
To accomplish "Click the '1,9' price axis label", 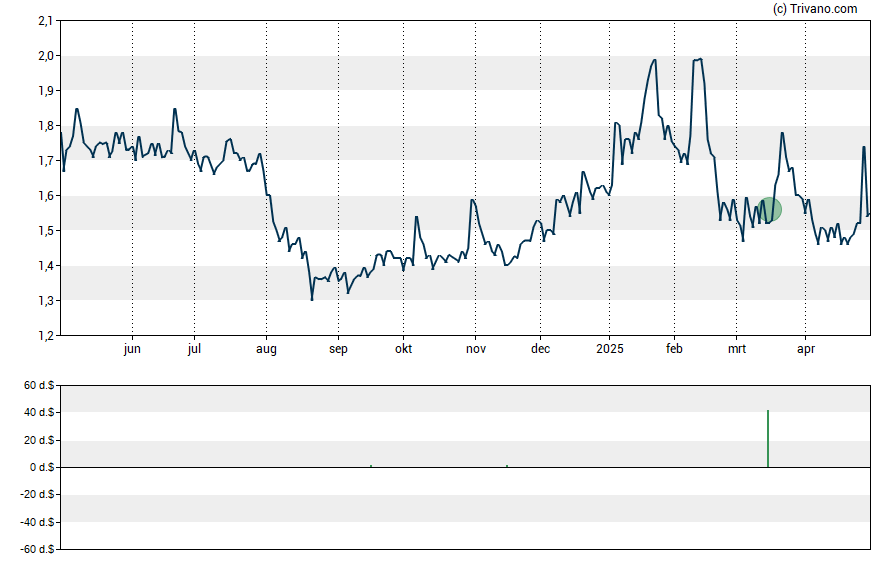I will (46, 91).
